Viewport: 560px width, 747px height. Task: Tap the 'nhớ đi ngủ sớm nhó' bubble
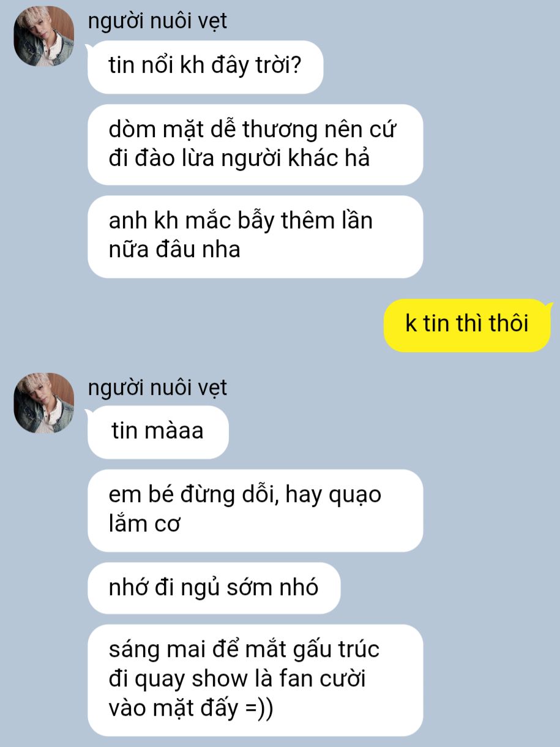coord(214,588)
